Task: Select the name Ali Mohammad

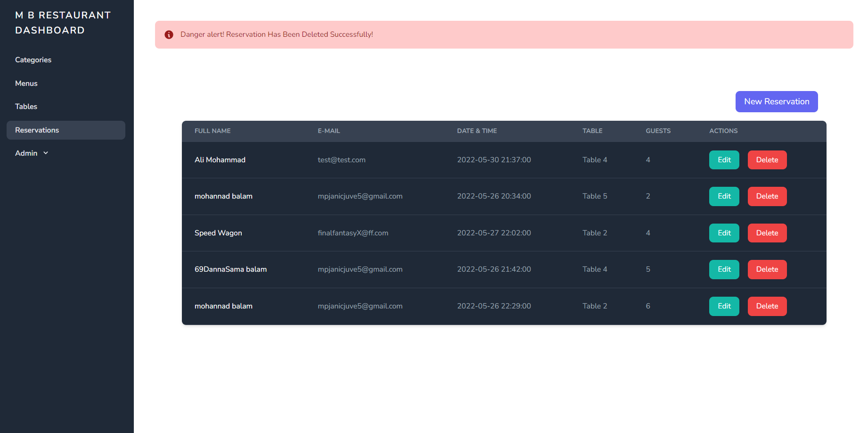Action: pyautogui.click(x=220, y=160)
